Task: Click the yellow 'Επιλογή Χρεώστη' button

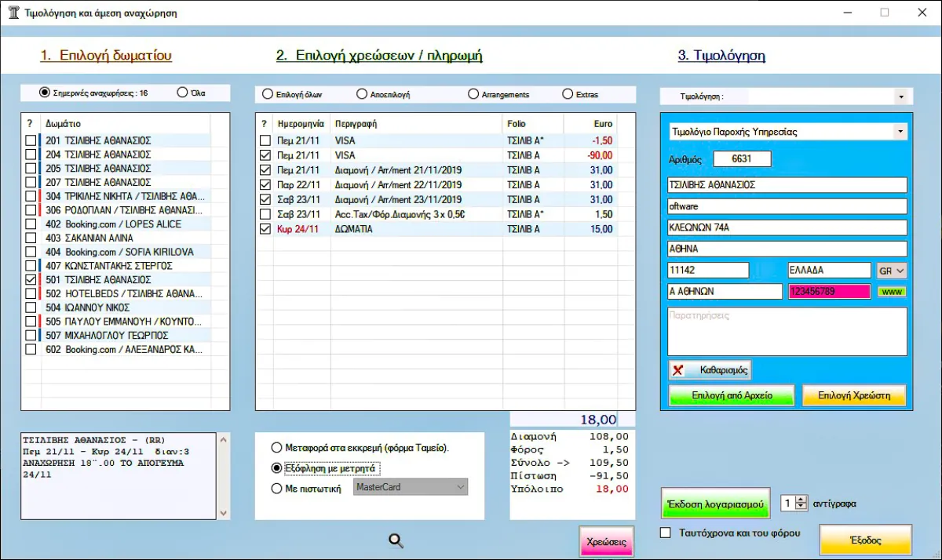Action: pos(854,395)
